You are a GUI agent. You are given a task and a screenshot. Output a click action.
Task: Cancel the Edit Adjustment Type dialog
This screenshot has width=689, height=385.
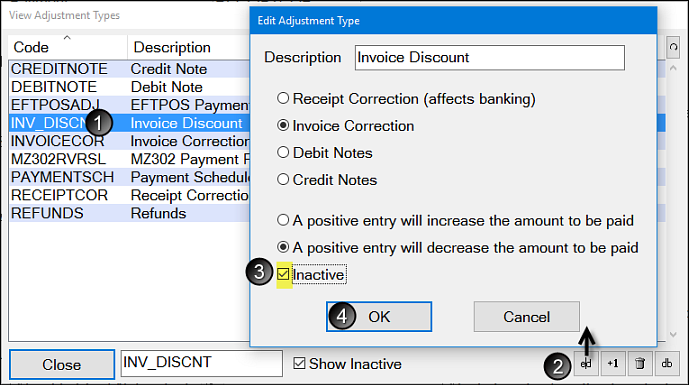[x=526, y=316]
